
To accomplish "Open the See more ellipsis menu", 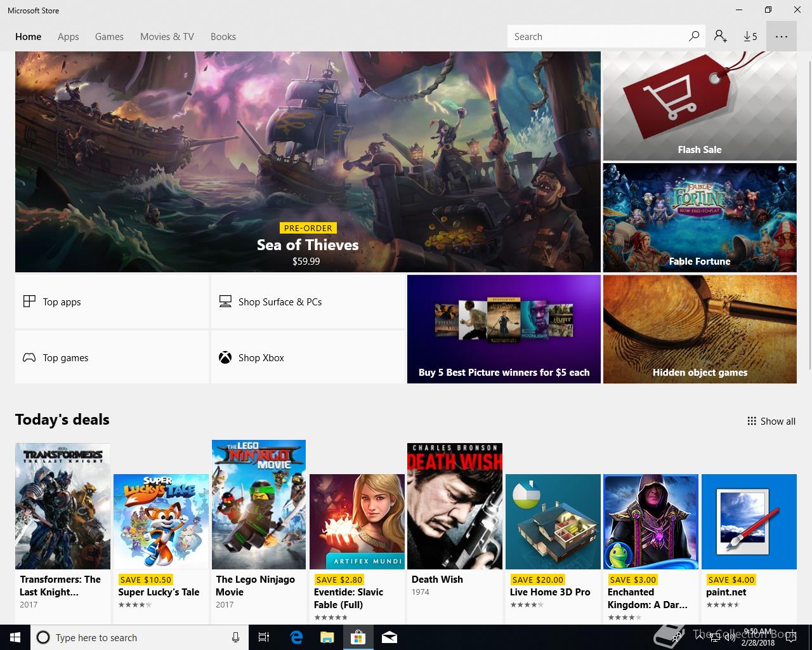I will tap(782, 36).
